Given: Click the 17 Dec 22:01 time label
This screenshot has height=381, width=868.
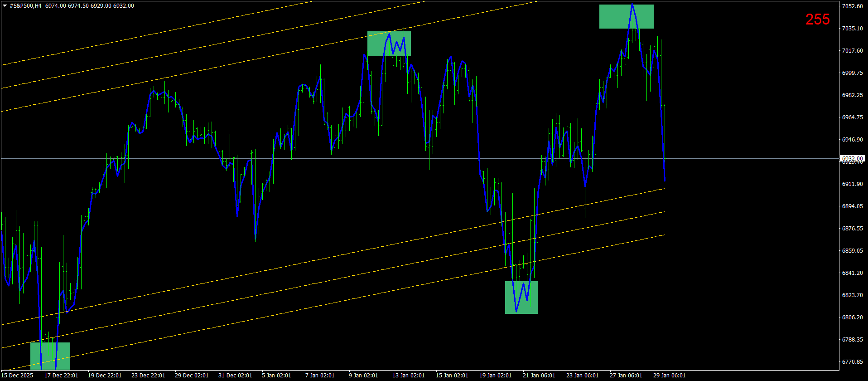Looking at the screenshot, I should 61,376.
